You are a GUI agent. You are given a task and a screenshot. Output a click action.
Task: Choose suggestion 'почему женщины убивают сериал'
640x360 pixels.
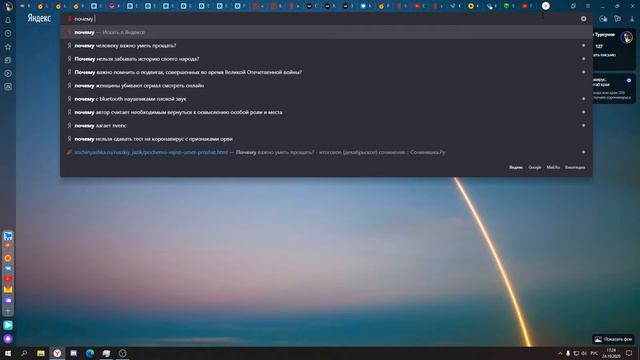pyautogui.click(x=326, y=86)
